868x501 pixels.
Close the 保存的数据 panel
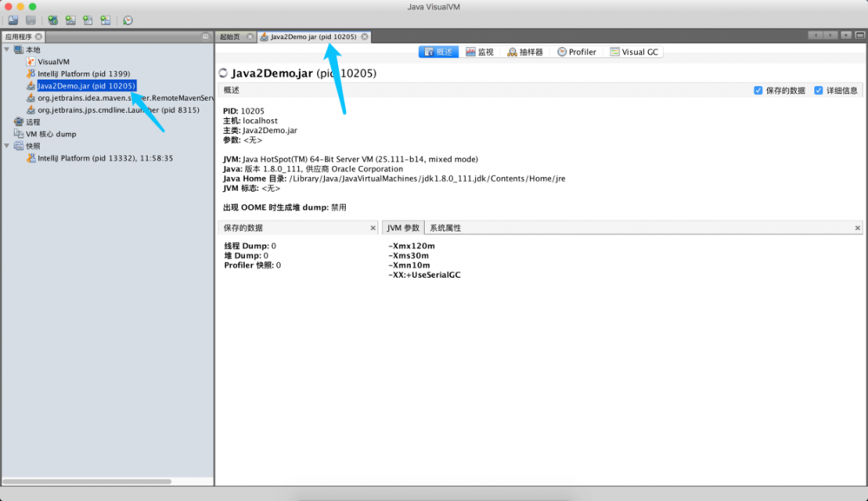point(374,227)
